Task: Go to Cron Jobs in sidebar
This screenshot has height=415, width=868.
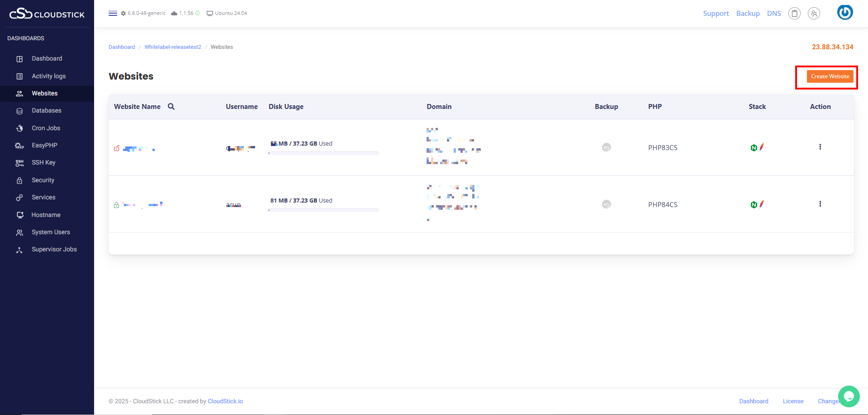Action: 46,128
